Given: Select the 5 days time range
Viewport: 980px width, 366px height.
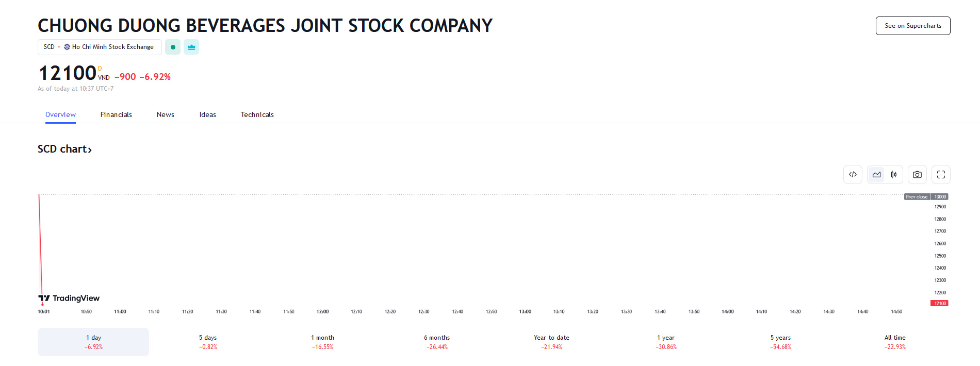Looking at the screenshot, I should click(x=208, y=342).
